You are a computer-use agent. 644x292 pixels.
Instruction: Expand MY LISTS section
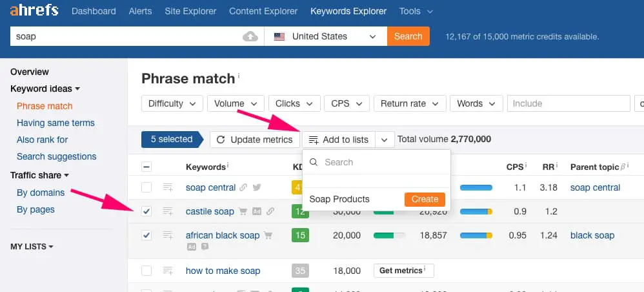tap(32, 247)
